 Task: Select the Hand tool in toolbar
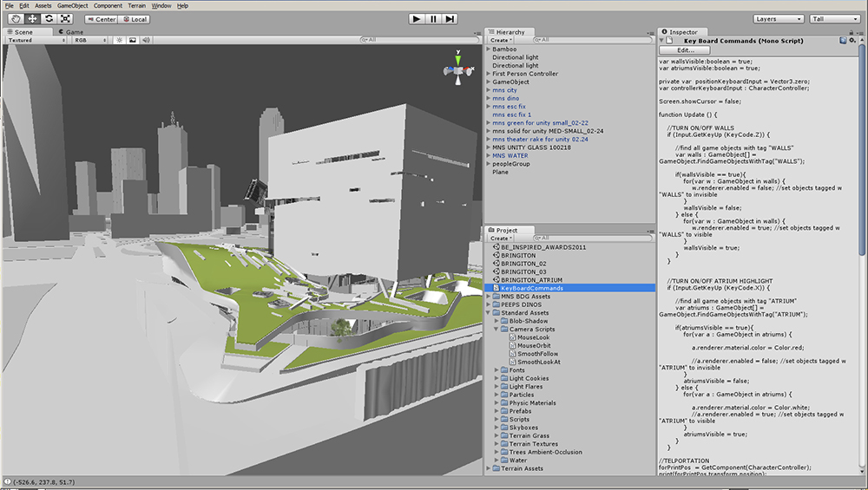16,18
